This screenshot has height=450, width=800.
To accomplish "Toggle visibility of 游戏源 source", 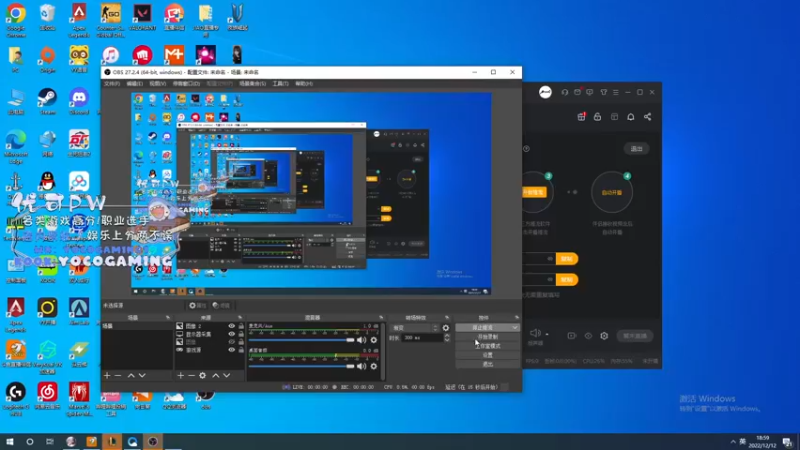I will 232,350.
